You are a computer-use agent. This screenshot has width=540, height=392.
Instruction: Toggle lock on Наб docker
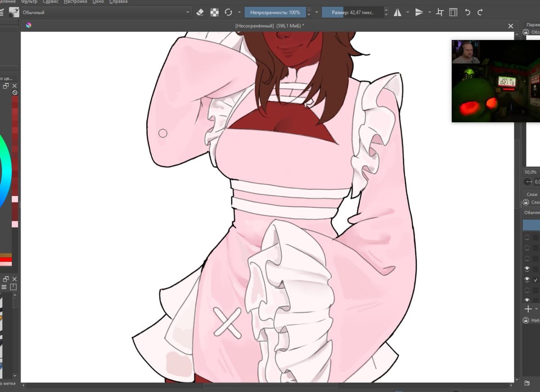pyautogui.click(x=526, y=321)
